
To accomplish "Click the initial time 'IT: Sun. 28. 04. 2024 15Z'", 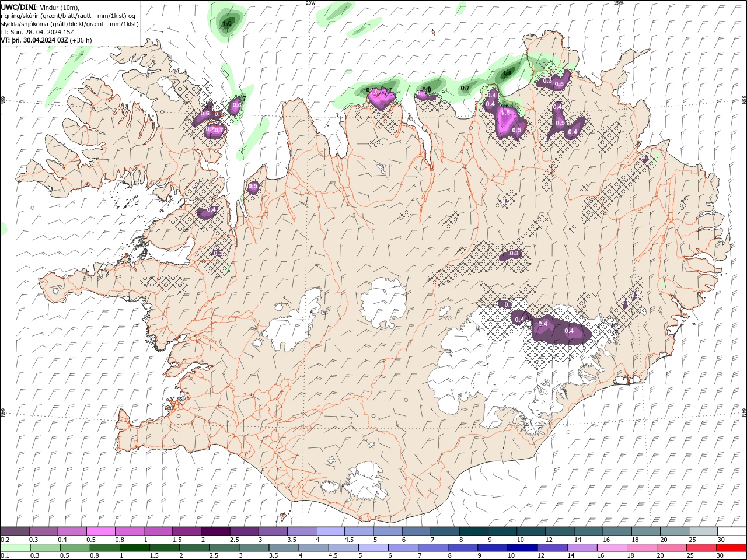I will click(38, 32).
